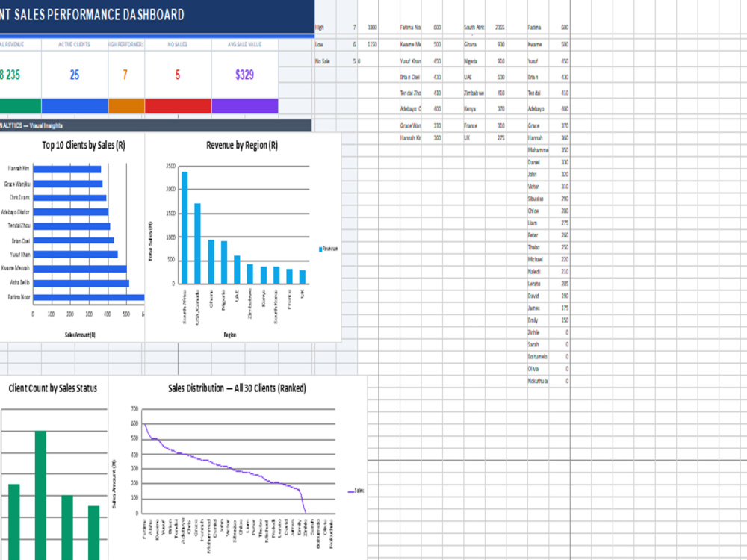747x560 pixels.
Task: Select the cell with value 2365
Action: click(495, 28)
